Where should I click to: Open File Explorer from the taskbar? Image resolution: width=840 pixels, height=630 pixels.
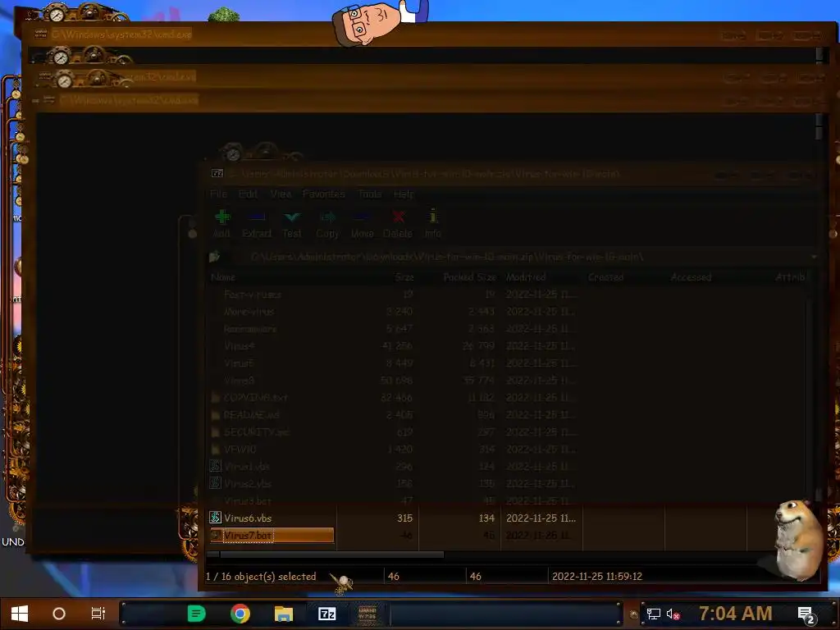coord(283,614)
